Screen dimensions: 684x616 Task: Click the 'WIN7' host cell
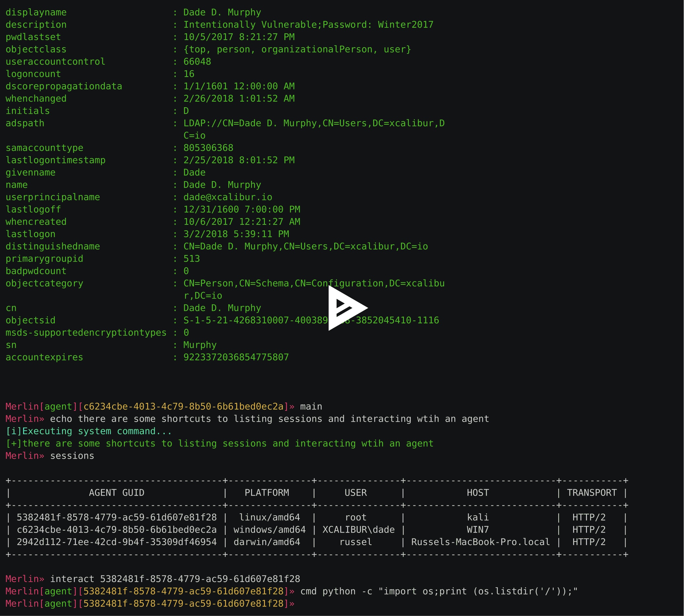click(478, 530)
